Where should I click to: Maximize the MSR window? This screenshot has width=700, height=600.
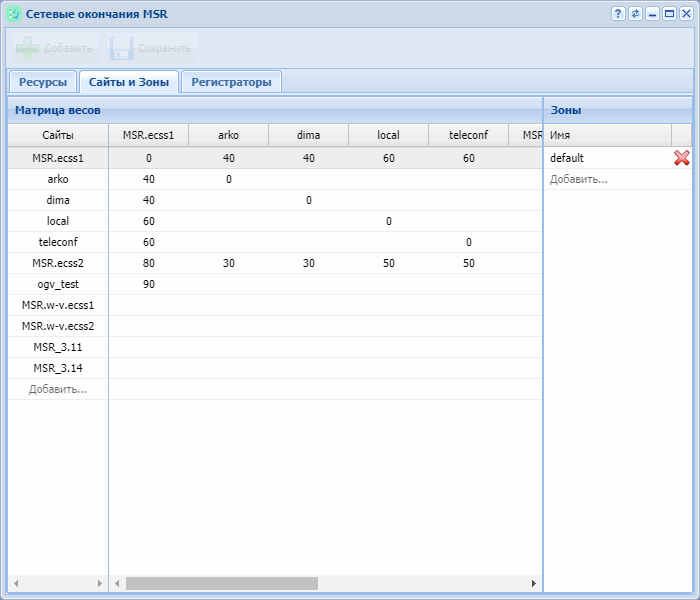[669, 14]
